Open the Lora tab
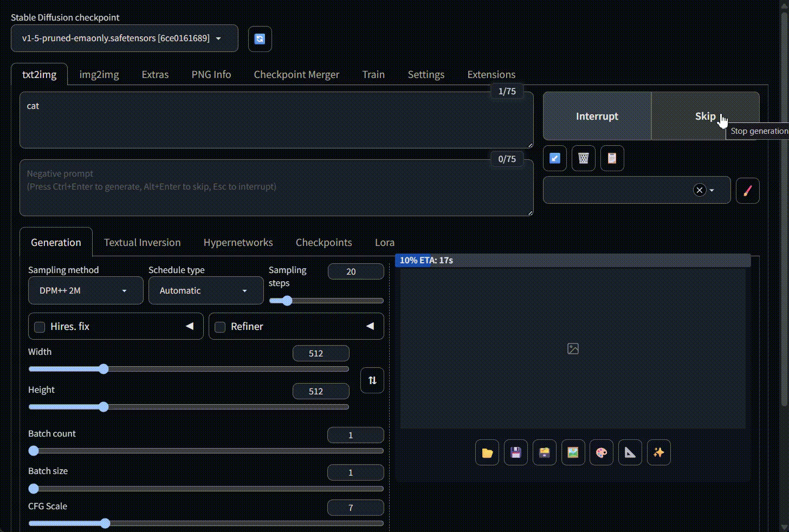Image resolution: width=789 pixels, height=532 pixels. 384,243
